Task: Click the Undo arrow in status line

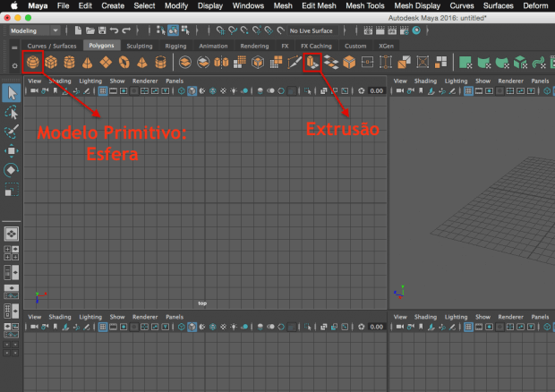Action: click(x=114, y=30)
